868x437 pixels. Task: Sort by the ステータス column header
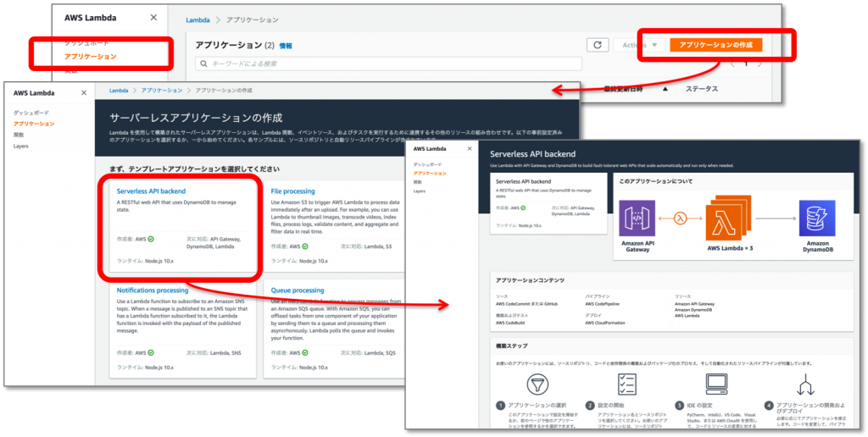(701, 89)
